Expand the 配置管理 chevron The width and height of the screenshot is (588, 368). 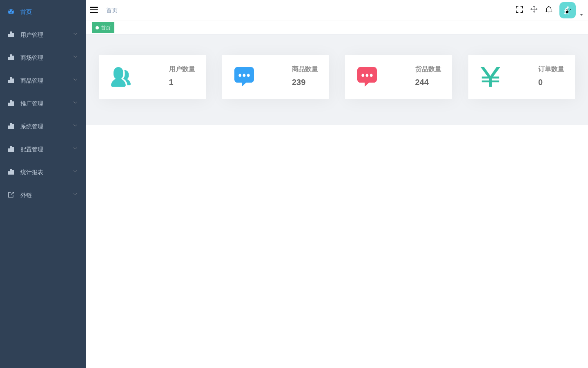pos(75,148)
